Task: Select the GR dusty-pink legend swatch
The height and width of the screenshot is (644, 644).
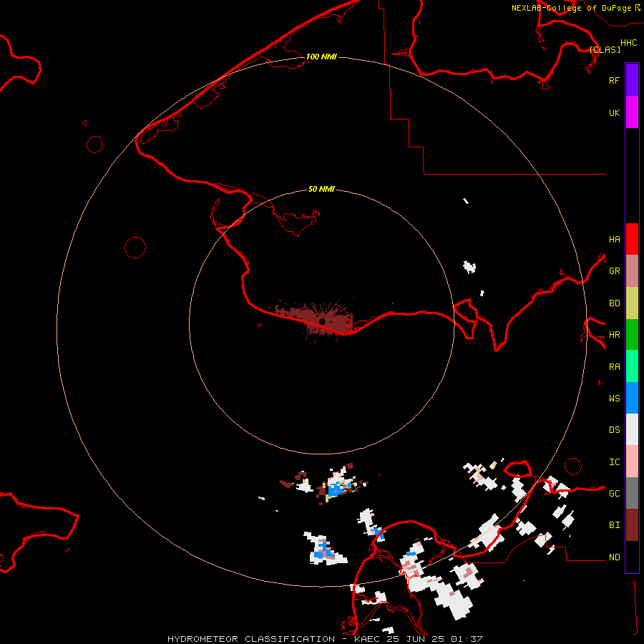Action: click(632, 271)
